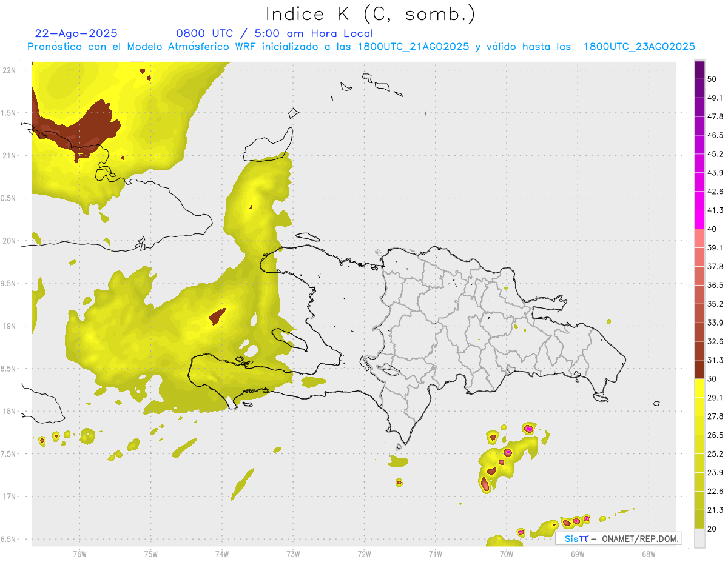Screen dimensions: 728x562
Task: Click the colorbar label '49.1'
Action: click(x=715, y=98)
